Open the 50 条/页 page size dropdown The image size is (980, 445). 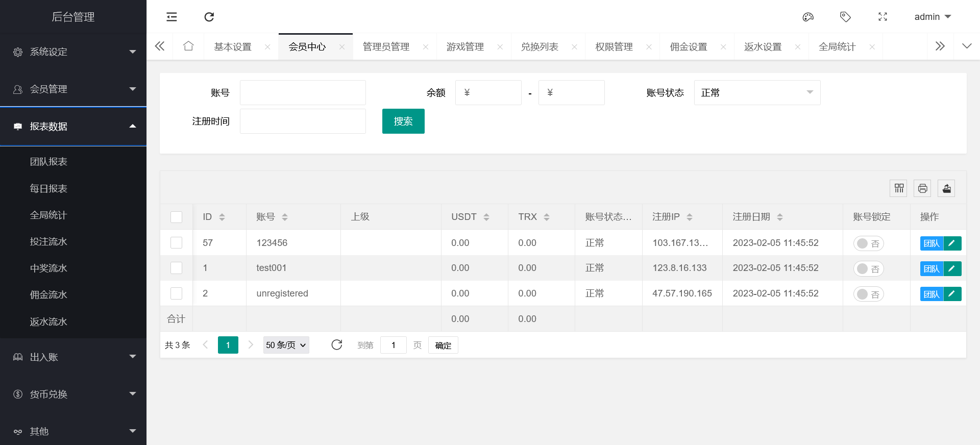[x=286, y=345]
